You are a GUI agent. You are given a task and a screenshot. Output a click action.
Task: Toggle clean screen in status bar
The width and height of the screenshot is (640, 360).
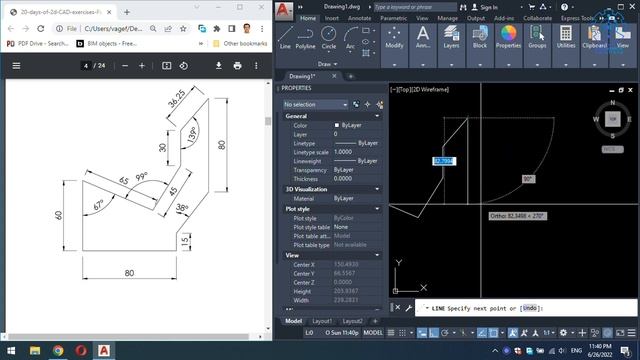click(x=620, y=333)
